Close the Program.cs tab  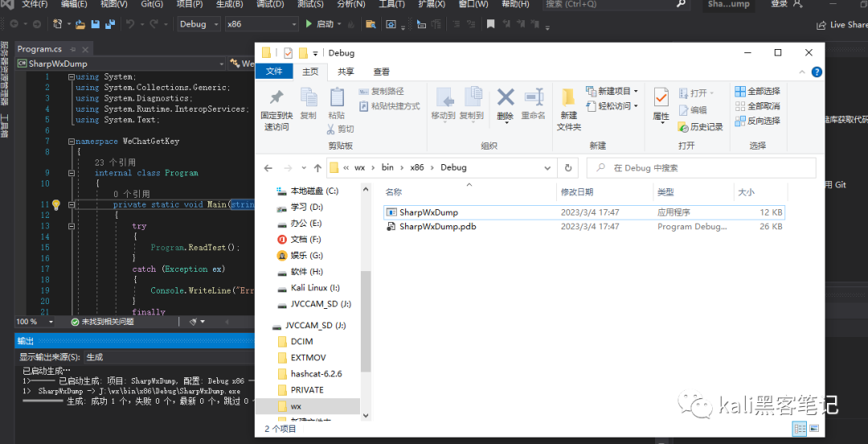[86, 49]
